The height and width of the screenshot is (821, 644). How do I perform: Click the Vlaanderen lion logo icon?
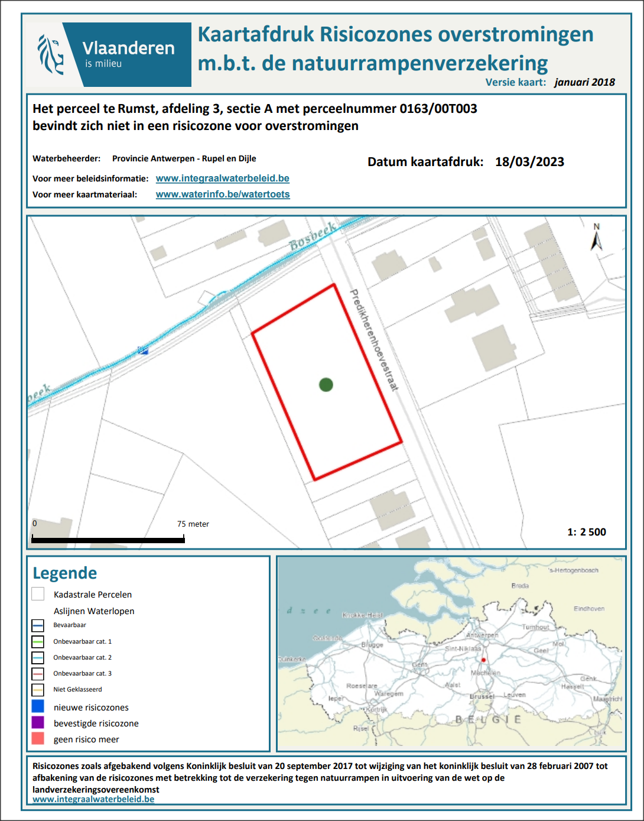point(51,54)
